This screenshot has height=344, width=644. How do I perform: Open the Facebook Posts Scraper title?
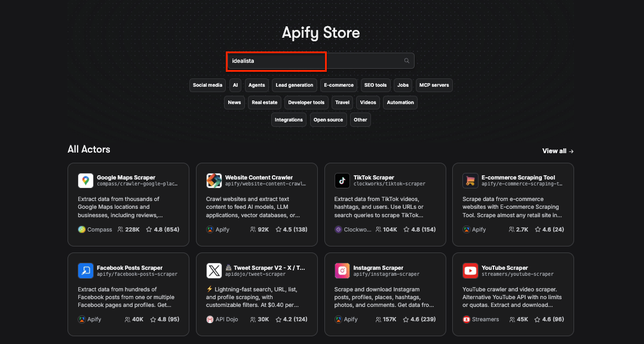[130, 267]
